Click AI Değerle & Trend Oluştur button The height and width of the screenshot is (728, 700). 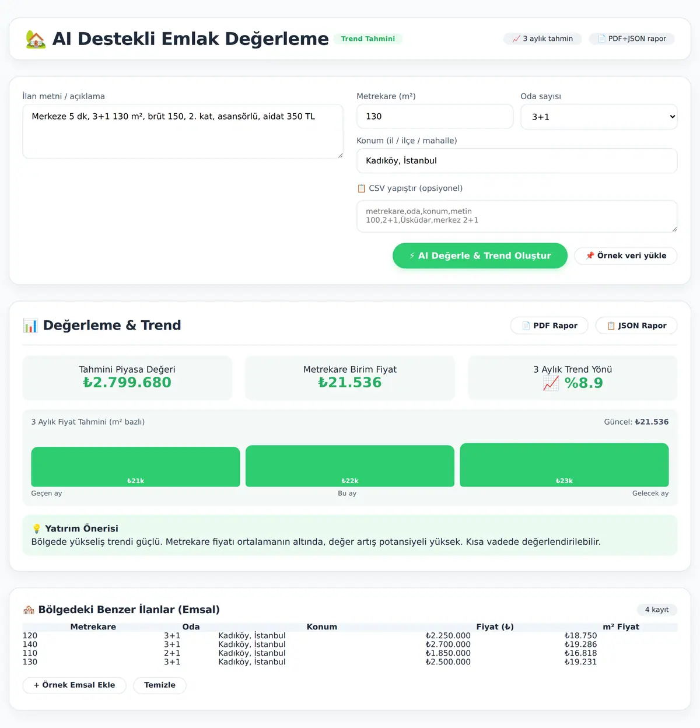(x=480, y=256)
